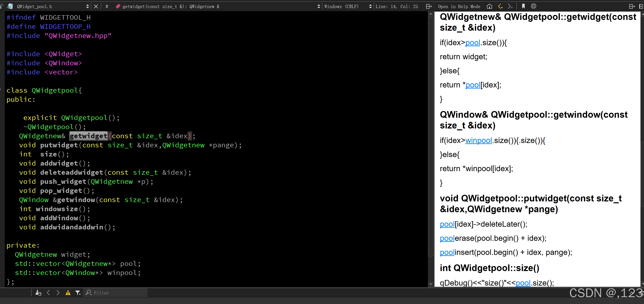Open the split editor icon near Line indicator
This screenshot has width=644, height=304.
(x=429, y=6)
